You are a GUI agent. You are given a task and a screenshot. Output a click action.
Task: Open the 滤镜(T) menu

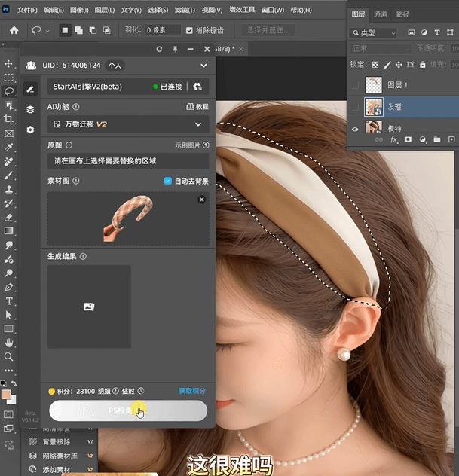tap(185, 10)
